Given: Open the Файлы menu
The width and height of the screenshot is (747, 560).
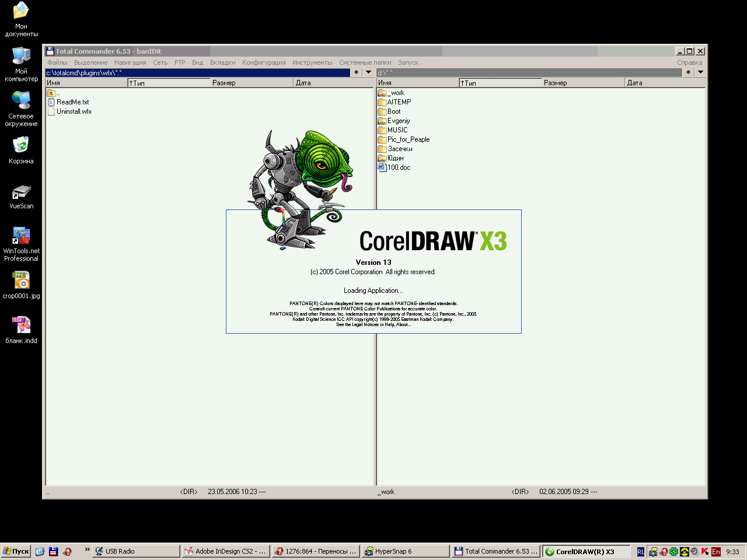Looking at the screenshot, I should coord(57,62).
